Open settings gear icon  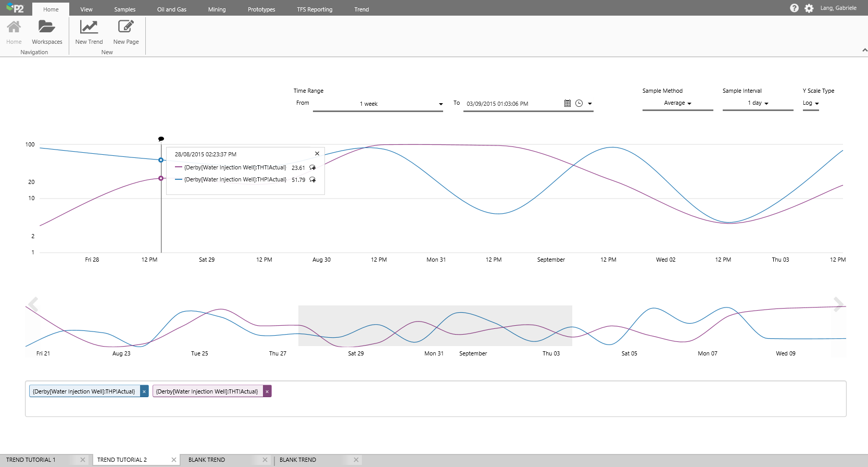coord(809,8)
